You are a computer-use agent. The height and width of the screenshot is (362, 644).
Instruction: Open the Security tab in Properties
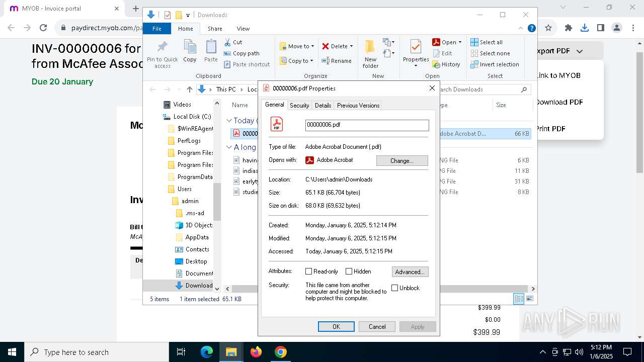pos(299,106)
